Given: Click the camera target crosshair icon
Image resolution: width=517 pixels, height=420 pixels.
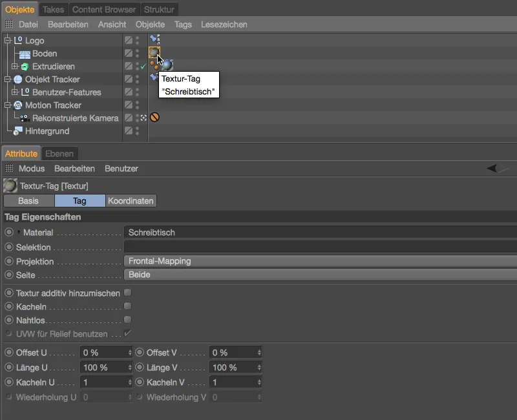Looking at the screenshot, I should click(143, 118).
